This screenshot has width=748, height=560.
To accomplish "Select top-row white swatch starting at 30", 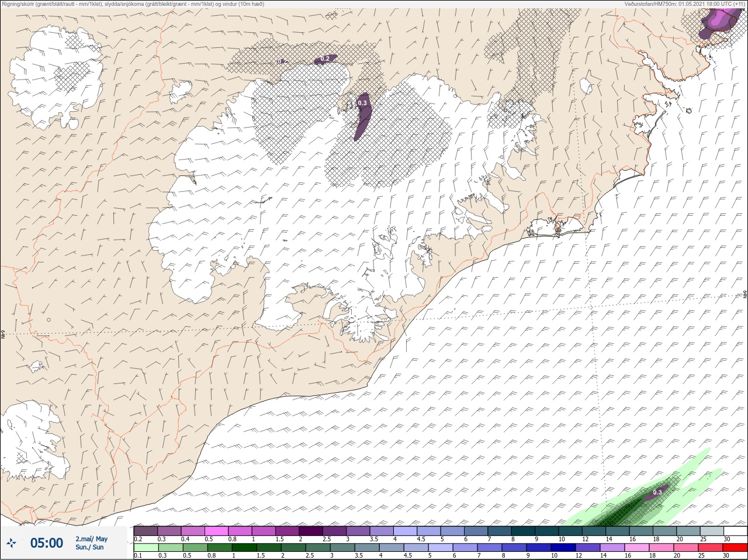I will point(735,531).
